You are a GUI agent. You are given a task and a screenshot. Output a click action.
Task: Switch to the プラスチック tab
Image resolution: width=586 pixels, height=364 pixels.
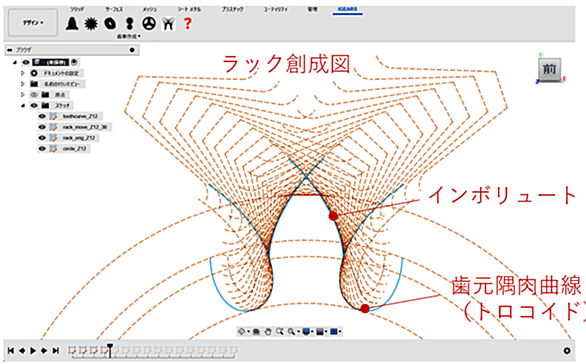[x=232, y=9]
